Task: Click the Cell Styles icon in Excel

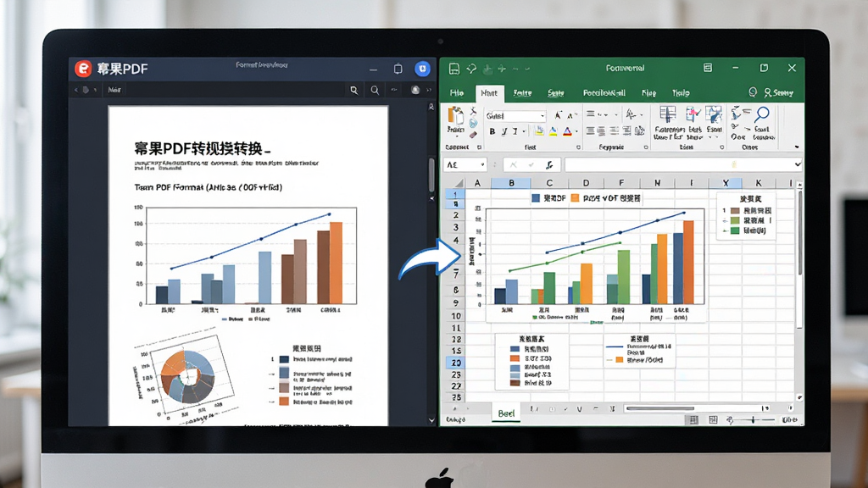Action: (x=714, y=115)
